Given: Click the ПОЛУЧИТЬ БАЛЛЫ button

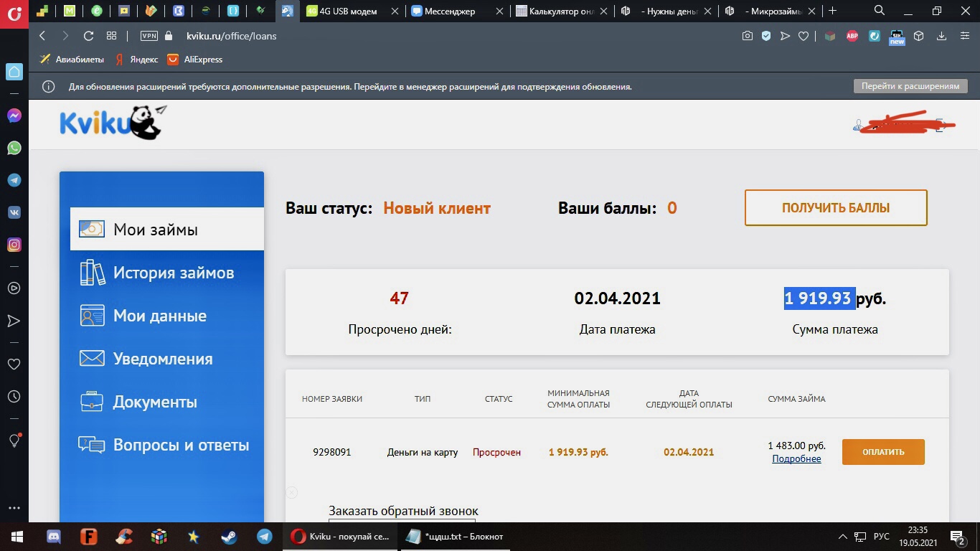Looking at the screenshot, I should (836, 208).
